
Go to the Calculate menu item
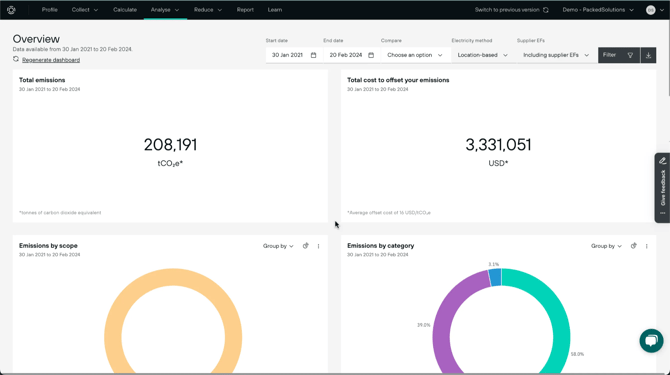point(125,10)
